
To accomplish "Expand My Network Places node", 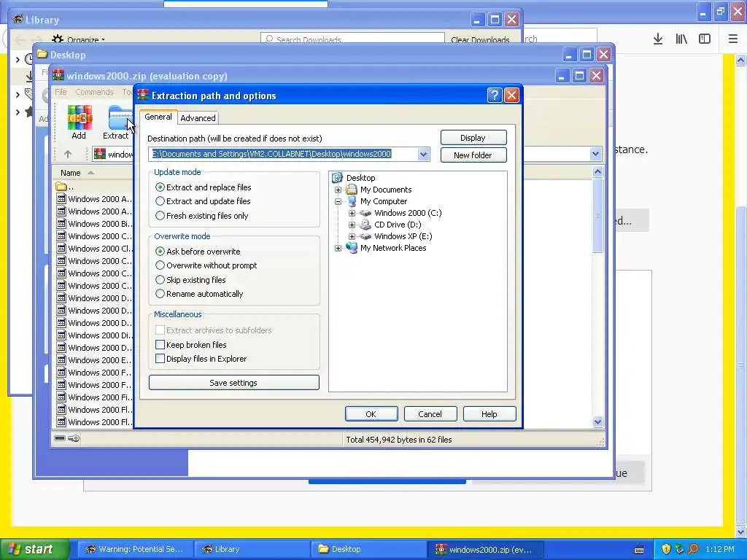I will (338, 248).
